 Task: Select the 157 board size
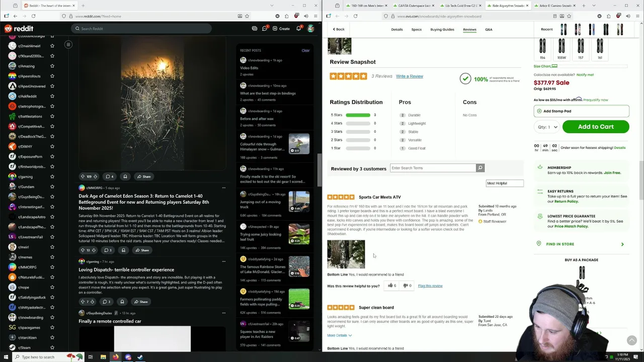tap(581, 49)
